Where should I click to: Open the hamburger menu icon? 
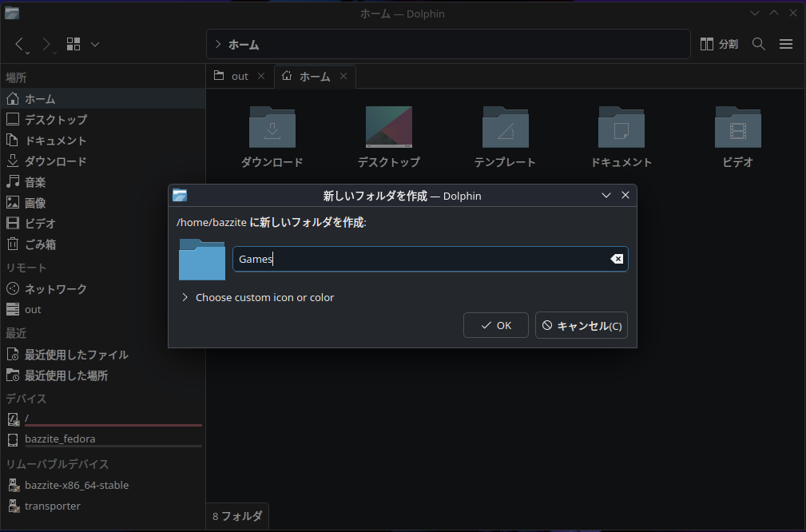point(786,44)
